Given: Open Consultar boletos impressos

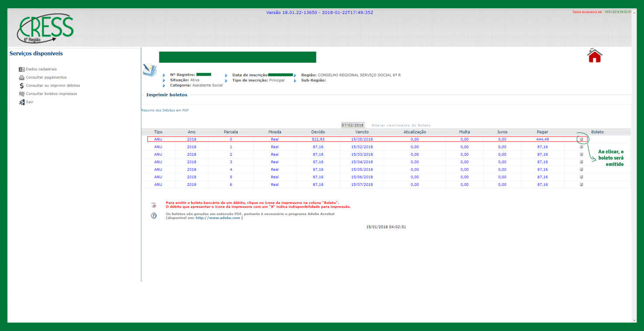Looking at the screenshot, I should click(51, 94).
